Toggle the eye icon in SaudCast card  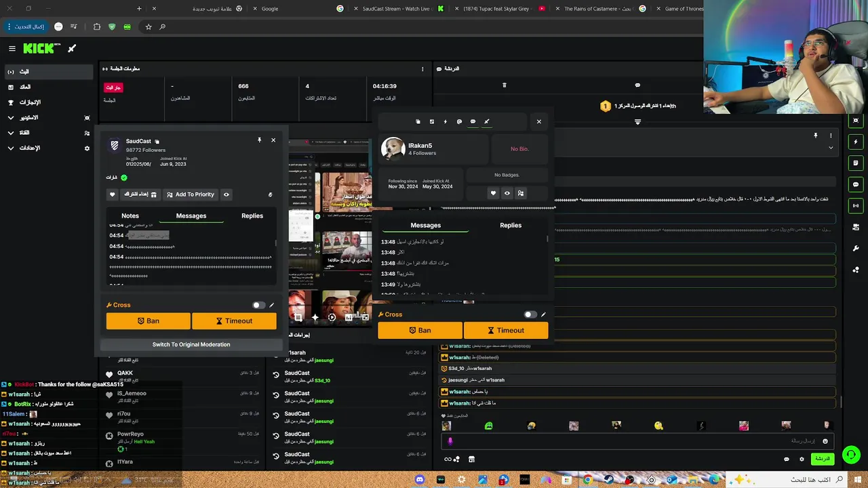tap(226, 195)
